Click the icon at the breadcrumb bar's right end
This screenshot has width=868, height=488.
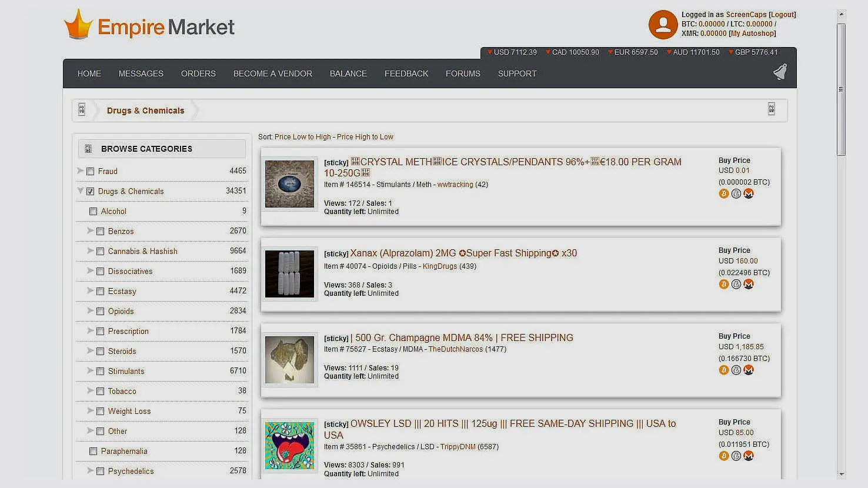(772, 109)
